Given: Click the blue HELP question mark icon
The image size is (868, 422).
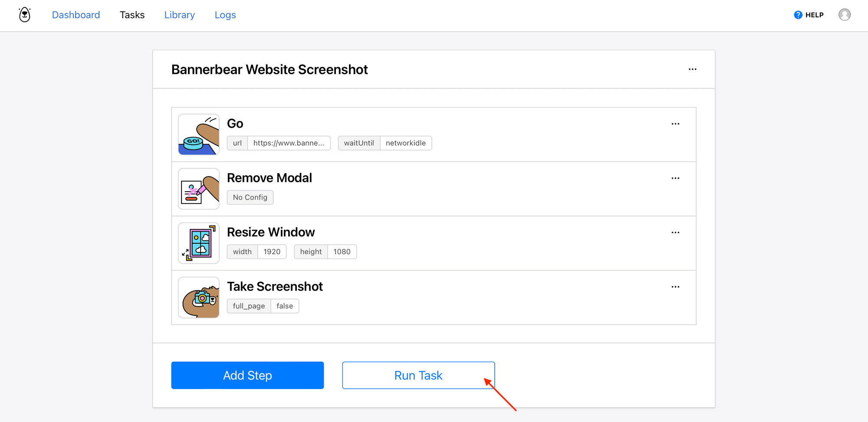Looking at the screenshot, I should [x=798, y=15].
